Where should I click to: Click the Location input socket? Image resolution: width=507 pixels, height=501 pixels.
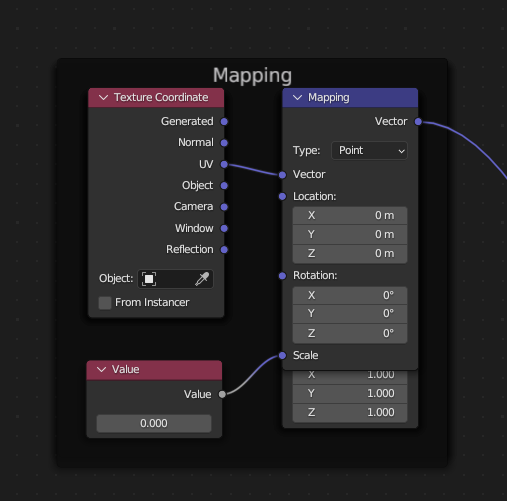(282, 197)
